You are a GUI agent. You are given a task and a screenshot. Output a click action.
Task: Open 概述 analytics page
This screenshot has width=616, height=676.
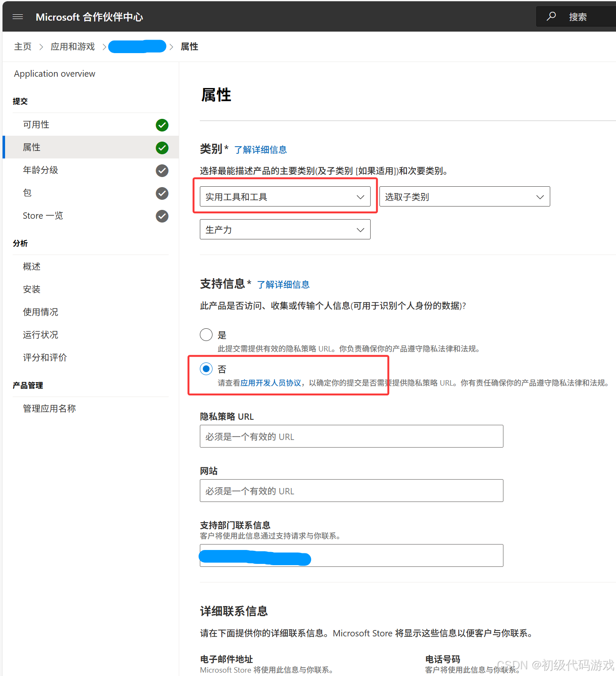coord(32,267)
